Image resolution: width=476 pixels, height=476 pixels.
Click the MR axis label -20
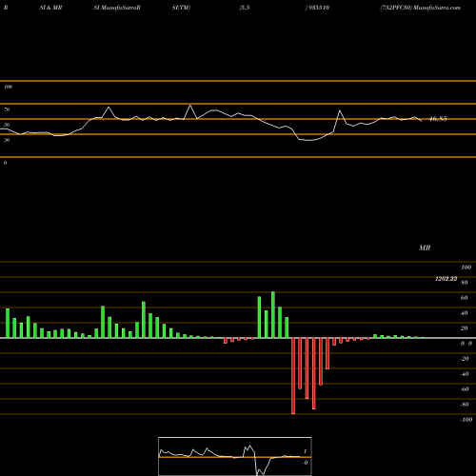point(465,359)
